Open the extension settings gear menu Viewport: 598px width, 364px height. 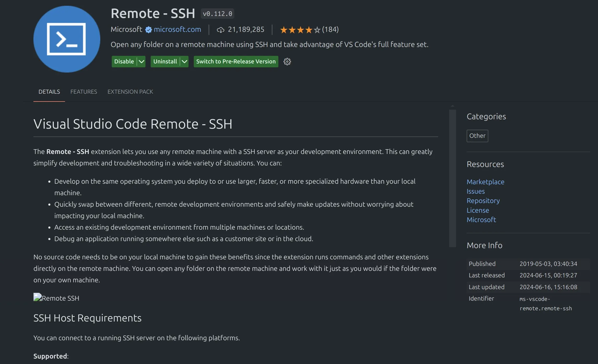pos(287,62)
